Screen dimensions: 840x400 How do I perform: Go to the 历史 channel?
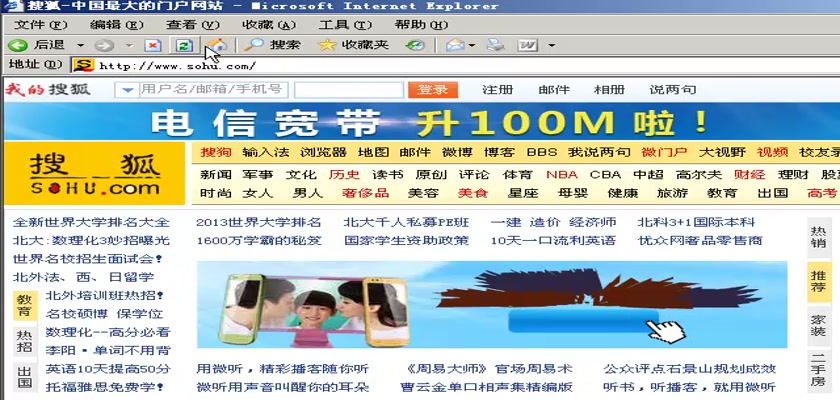click(x=344, y=175)
